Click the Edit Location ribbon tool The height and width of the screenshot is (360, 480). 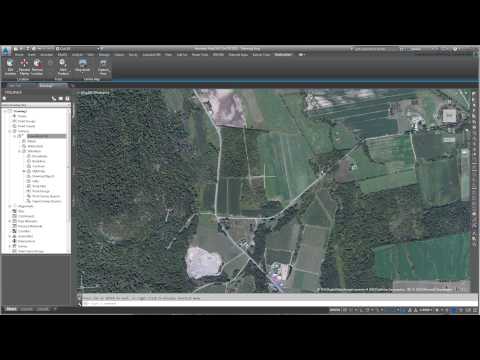coord(10,67)
